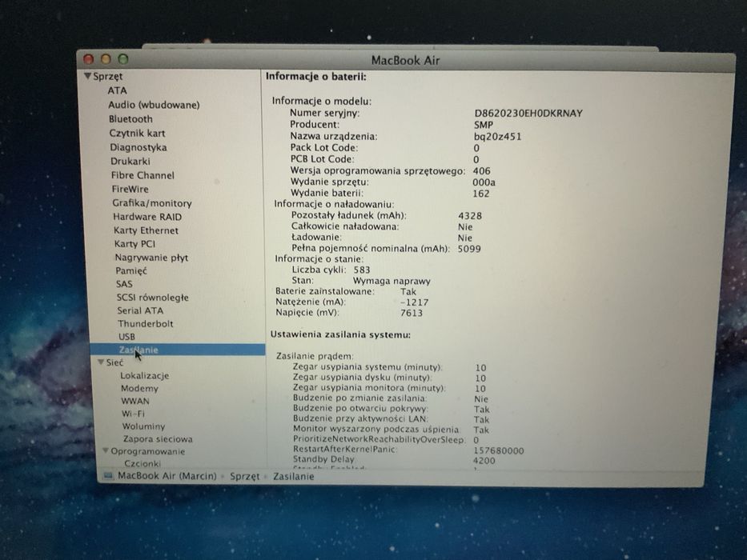747x560 pixels.
Task: Zoom window with the green button
Action: click(x=123, y=59)
